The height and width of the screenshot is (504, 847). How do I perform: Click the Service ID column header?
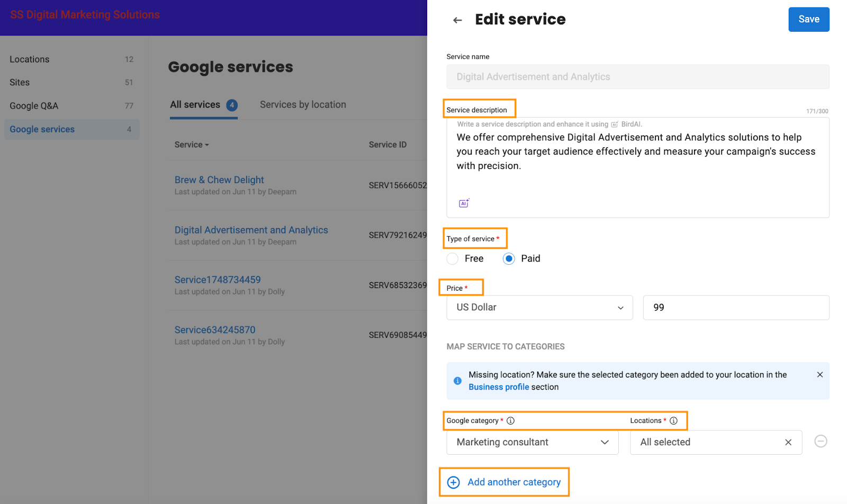pos(388,145)
